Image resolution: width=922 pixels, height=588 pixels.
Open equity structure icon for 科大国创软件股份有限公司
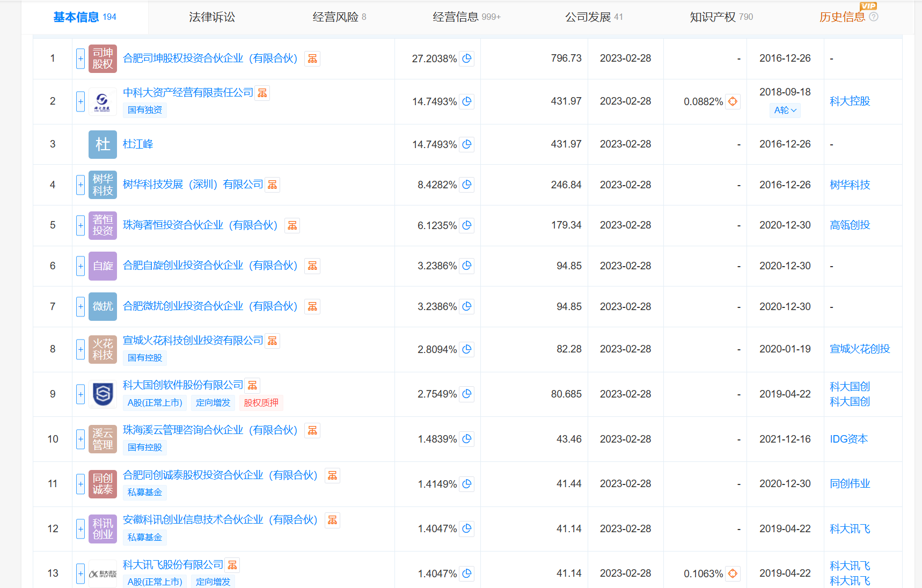[252, 385]
